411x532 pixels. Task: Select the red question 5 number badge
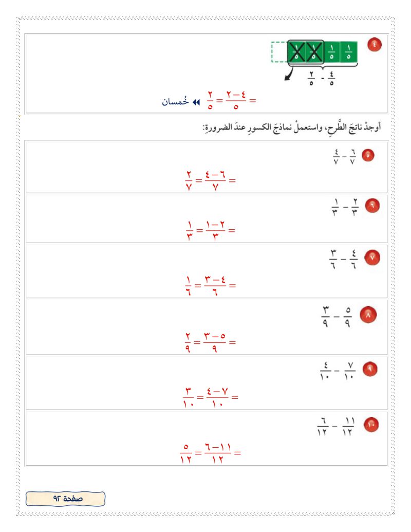(x=368, y=155)
